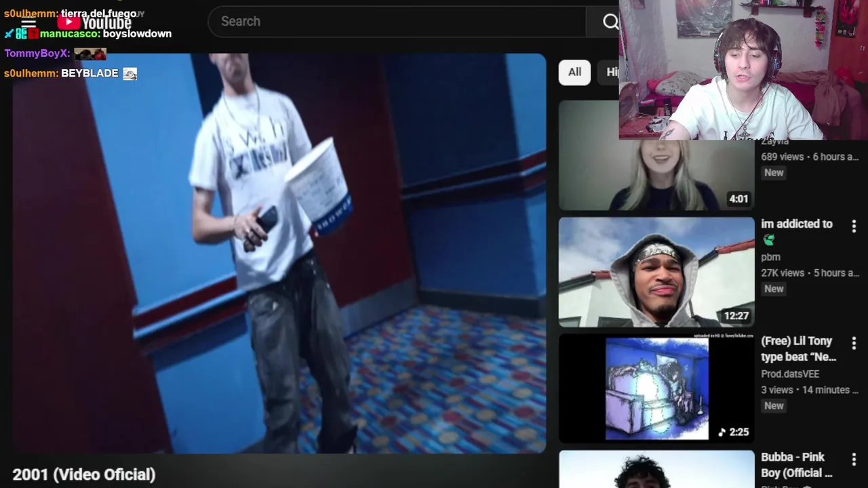Click the TommyBoyX chat username
Image resolution: width=868 pixels, height=488 pixels.
coord(35,53)
